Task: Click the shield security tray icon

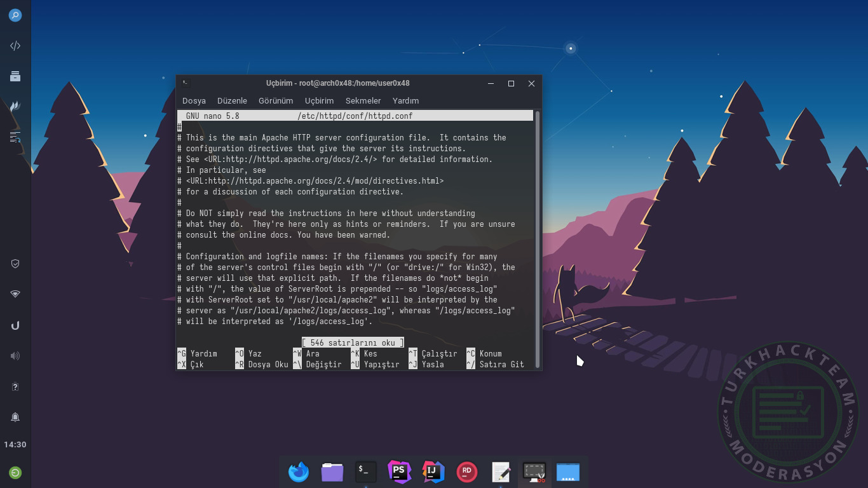Action: pos(15,264)
